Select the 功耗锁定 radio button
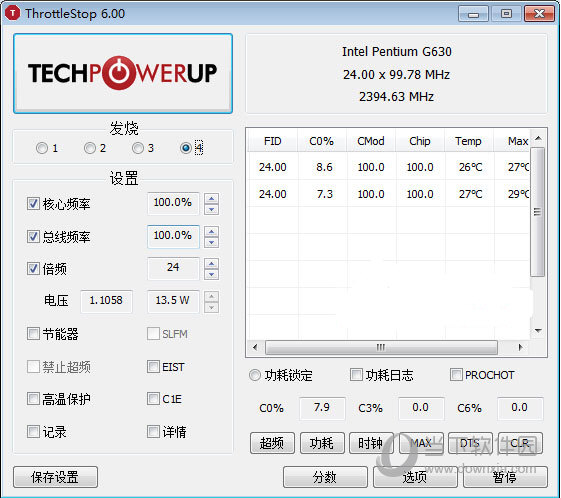The height and width of the screenshot is (498, 561). pos(254,375)
